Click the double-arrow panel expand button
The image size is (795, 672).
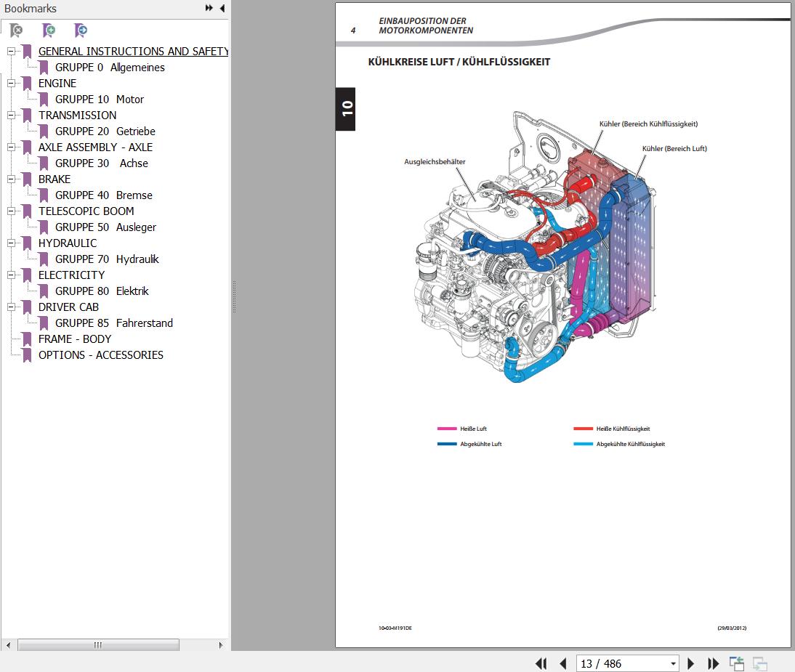tap(209, 8)
